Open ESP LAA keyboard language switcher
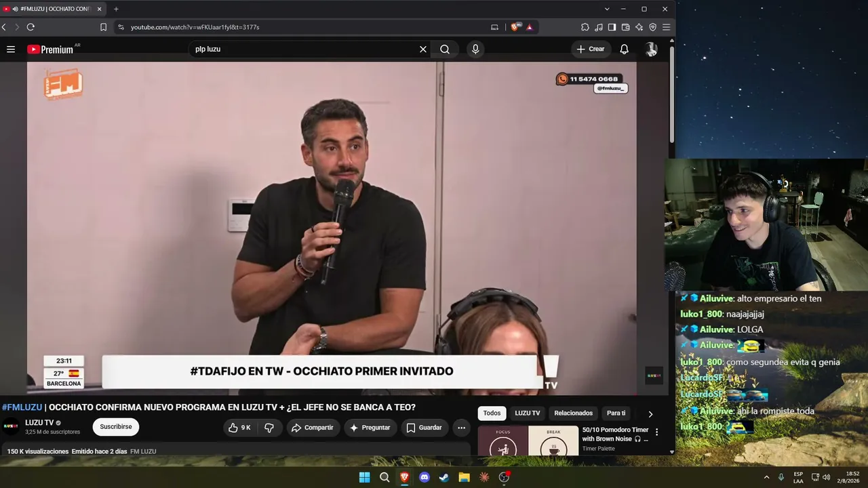The height and width of the screenshot is (488, 868). (x=798, y=477)
